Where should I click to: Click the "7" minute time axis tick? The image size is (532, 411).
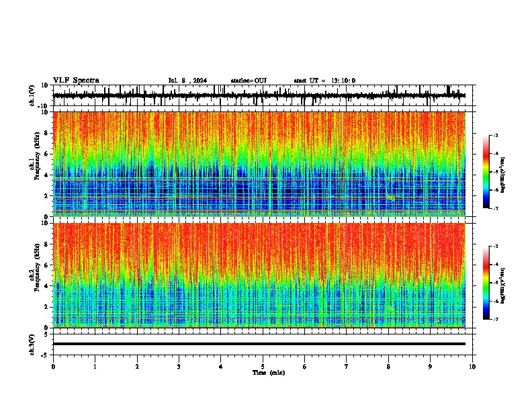click(x=347, y=367)
